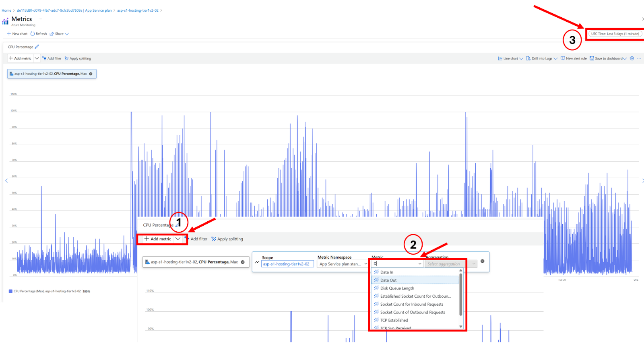The image size is (644, 352).
Task: Click the pencil icon to rename the chart
Action: 37,47
